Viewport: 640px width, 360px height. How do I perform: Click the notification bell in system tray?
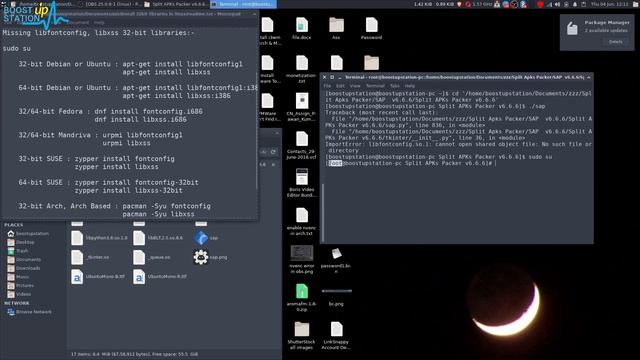pos(575,4)
